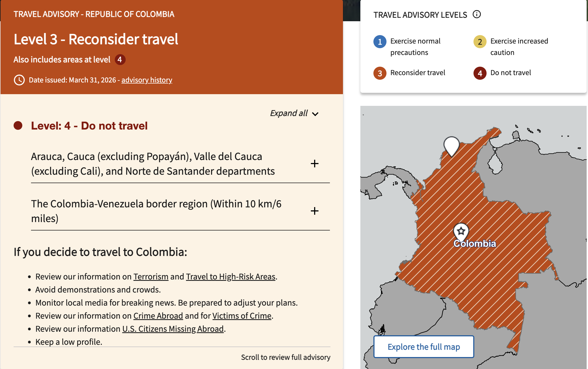The width and height of the screenshot is (588, 369).
Task: Open the Terrorism information link
Action: click(151, 276)
